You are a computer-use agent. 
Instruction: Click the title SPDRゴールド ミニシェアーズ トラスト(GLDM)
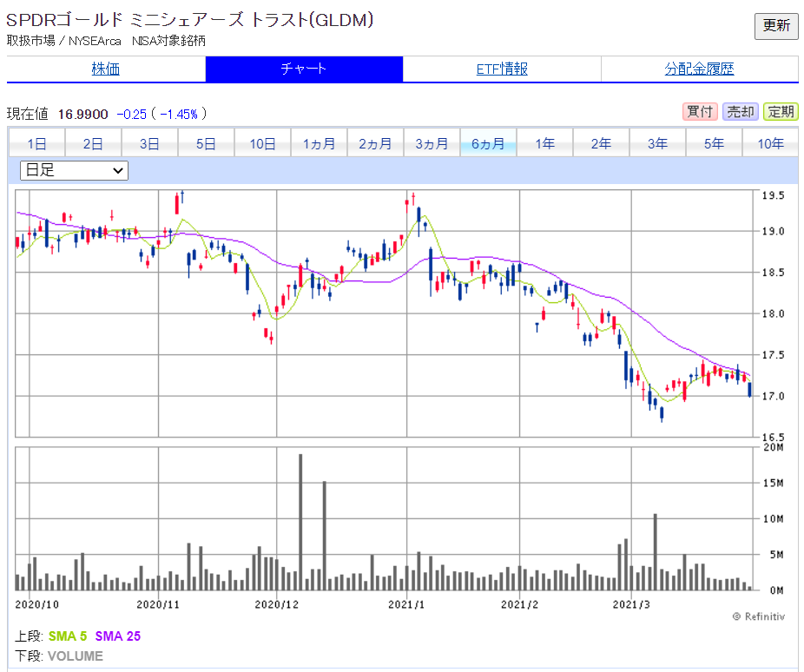point(190,20)
